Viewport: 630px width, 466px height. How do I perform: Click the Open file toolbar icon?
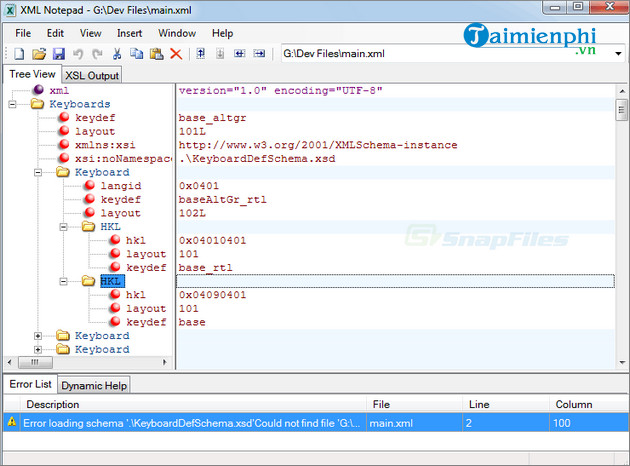[x=39, y=53]
